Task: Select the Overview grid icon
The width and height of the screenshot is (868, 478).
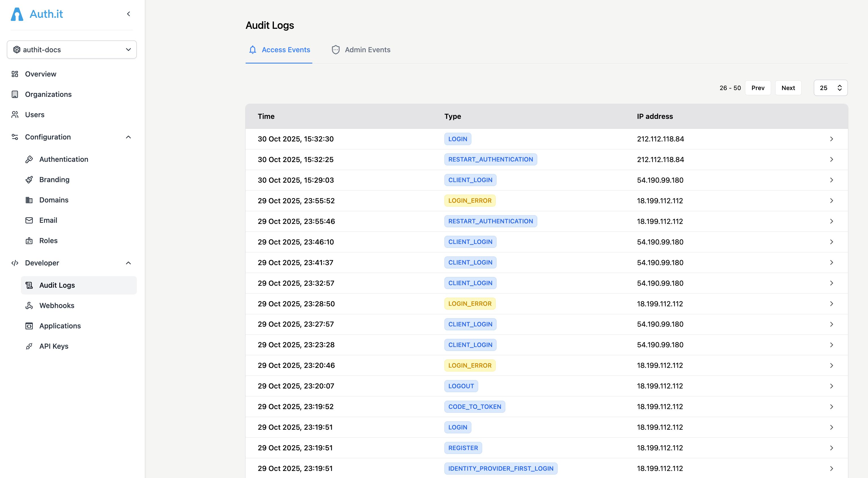Action: [15, 74]
